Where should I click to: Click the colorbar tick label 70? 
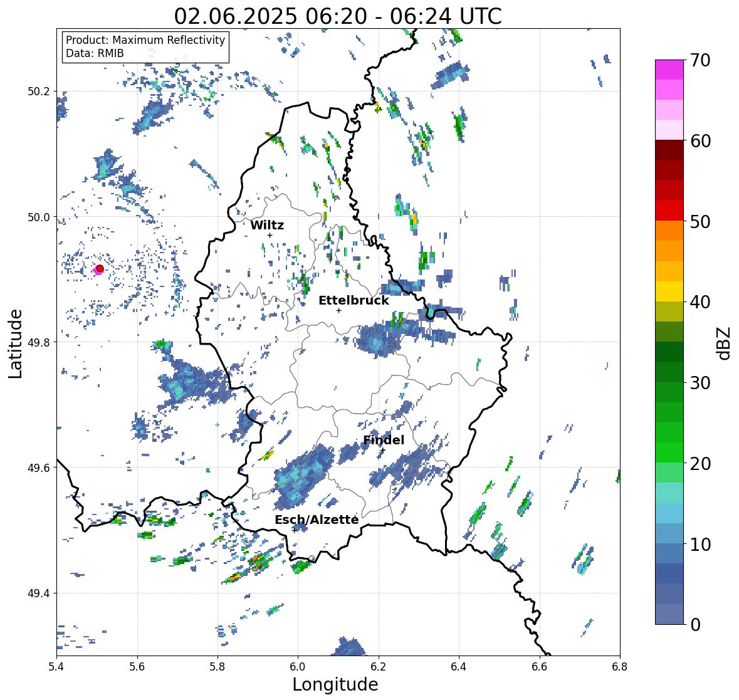pos(700,60)
